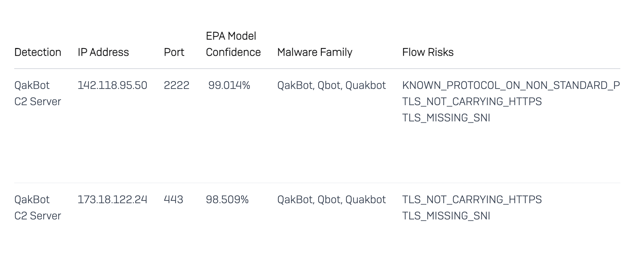This screenshot has height=261, width=644.
Task: Click the EPA Model Confidence header
Action: click(x=233, y=44)
